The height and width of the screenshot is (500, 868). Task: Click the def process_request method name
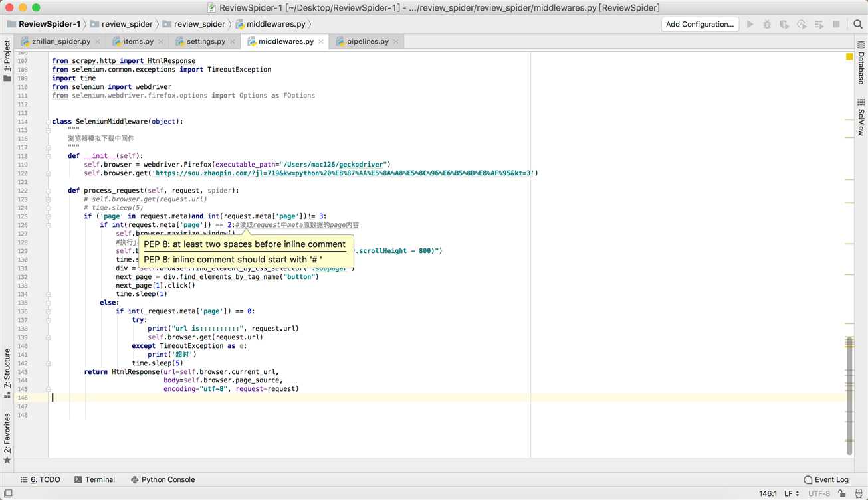click(x=114, y=191)
